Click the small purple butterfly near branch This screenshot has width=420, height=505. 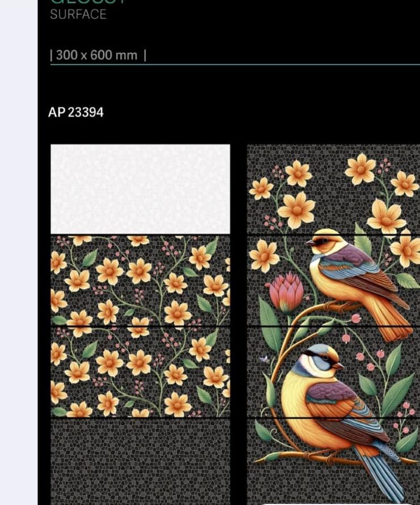pyautogui.click(x=265, y=359)
